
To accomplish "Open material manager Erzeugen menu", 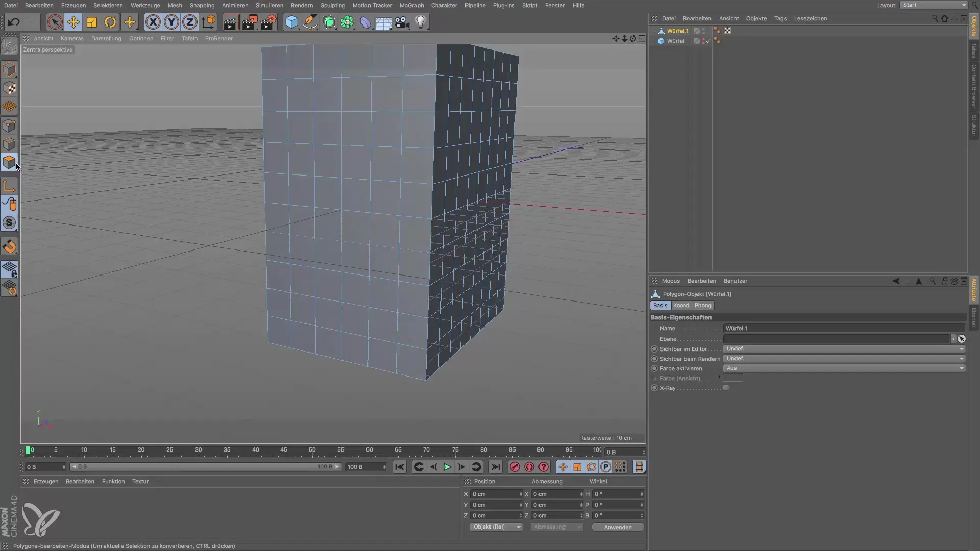I will click(x=46, y=481).
